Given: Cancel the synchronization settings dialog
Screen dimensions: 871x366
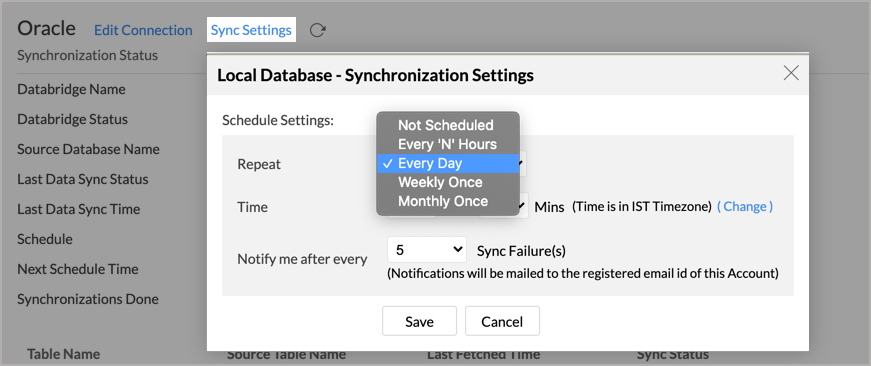Looking at the screenshot, I should [x=502, y=321].
